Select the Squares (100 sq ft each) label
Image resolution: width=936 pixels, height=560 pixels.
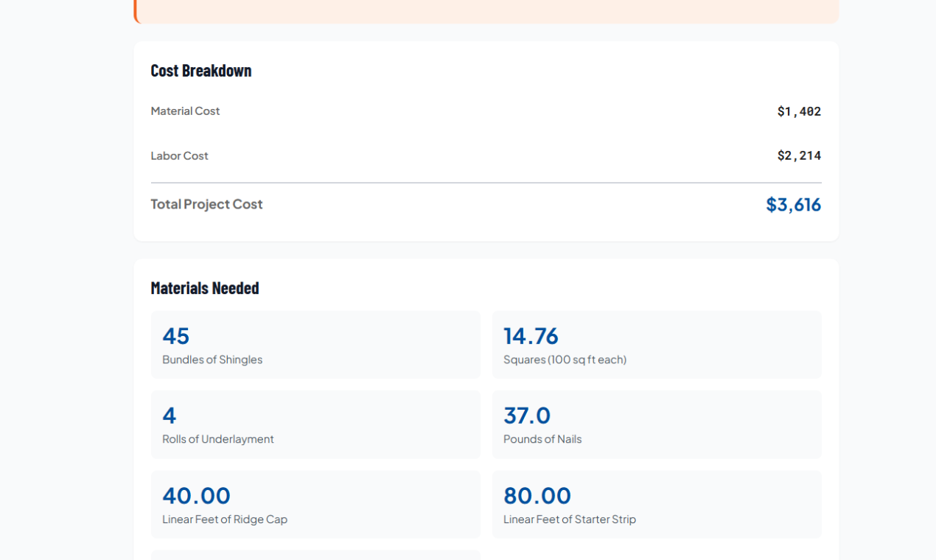565,360
